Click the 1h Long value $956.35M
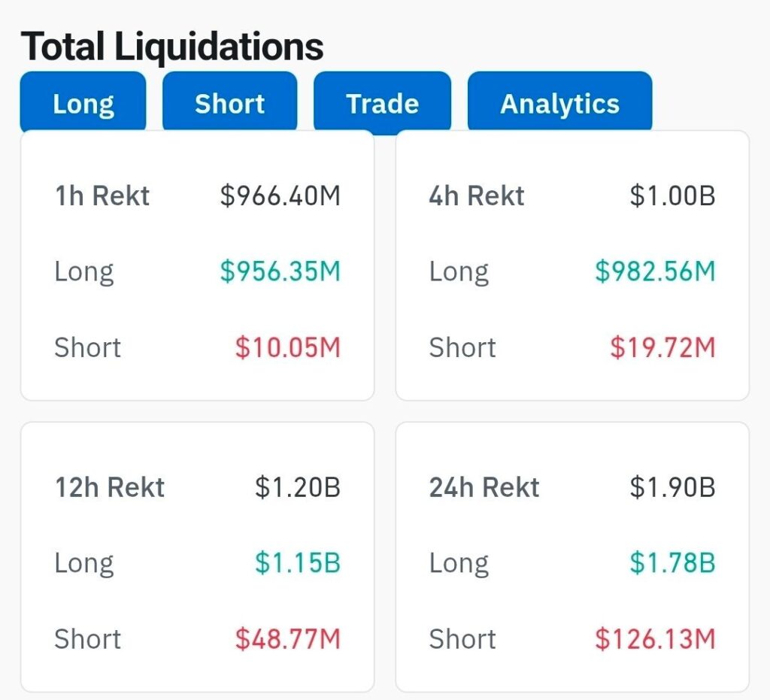 coord(280,271)
